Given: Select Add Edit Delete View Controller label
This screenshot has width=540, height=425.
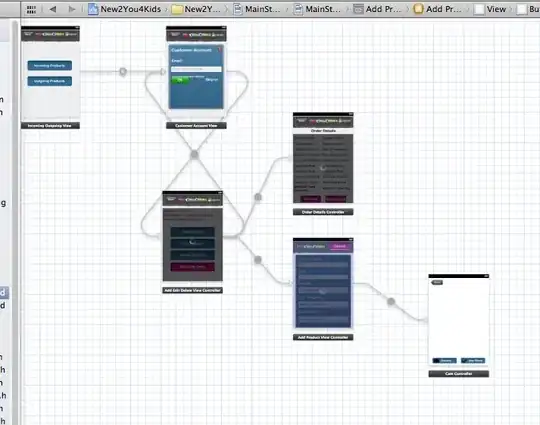Looking at the screenshot, I should pos(193,290).
